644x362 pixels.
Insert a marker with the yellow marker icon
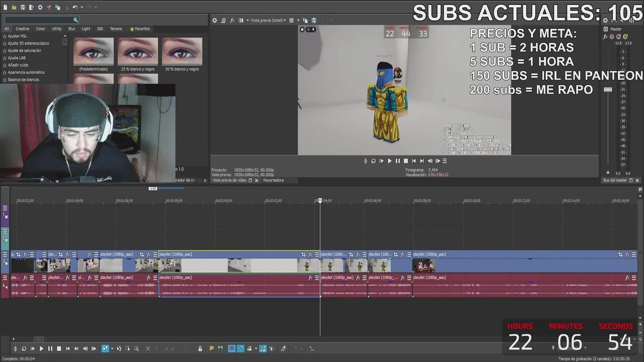(211, 348)
